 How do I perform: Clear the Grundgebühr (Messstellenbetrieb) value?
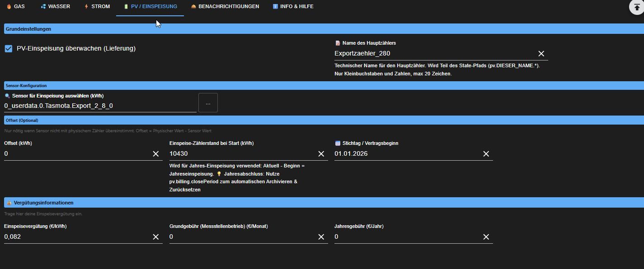point(321,237)
